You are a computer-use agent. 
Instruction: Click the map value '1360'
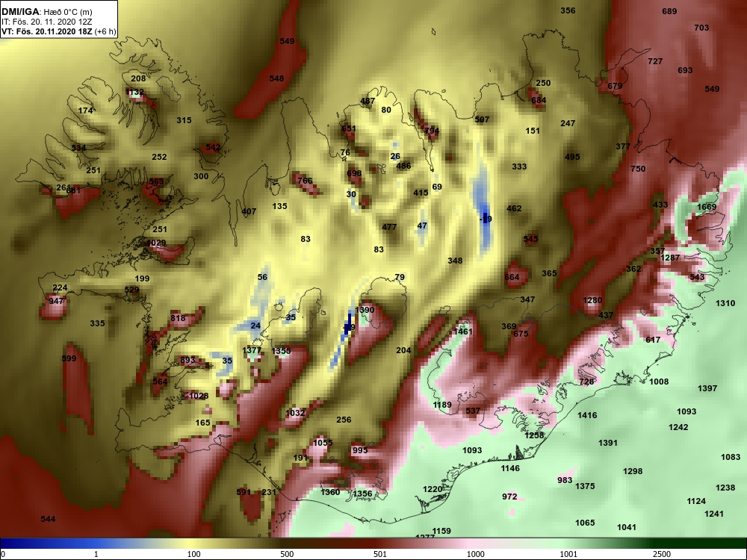click(330, 492)
